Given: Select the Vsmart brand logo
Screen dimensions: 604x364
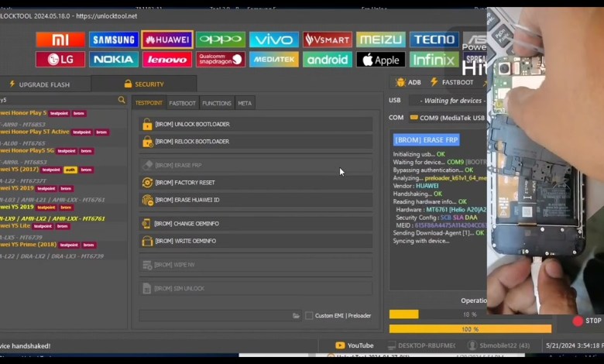Looking at the screenshot, I should tap(328, 39).
